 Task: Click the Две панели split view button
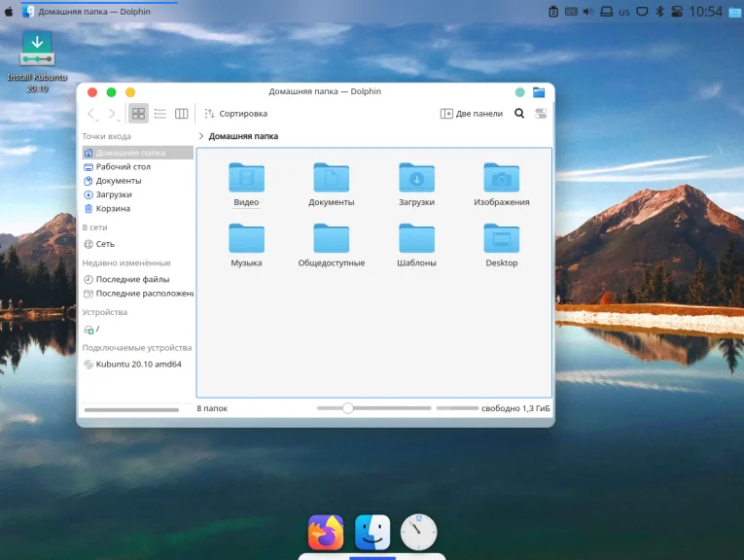pos(472,114)
